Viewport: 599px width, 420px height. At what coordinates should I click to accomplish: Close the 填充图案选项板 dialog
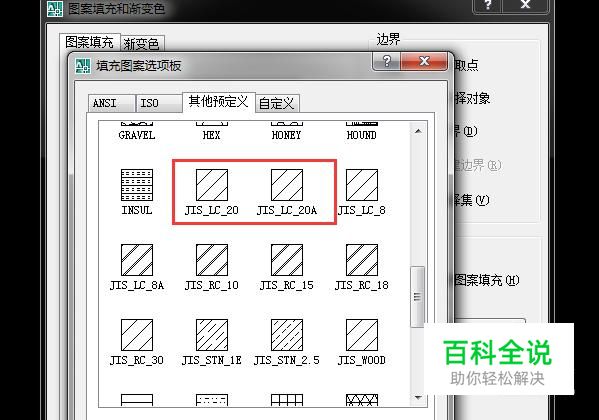tap(424, 61)
